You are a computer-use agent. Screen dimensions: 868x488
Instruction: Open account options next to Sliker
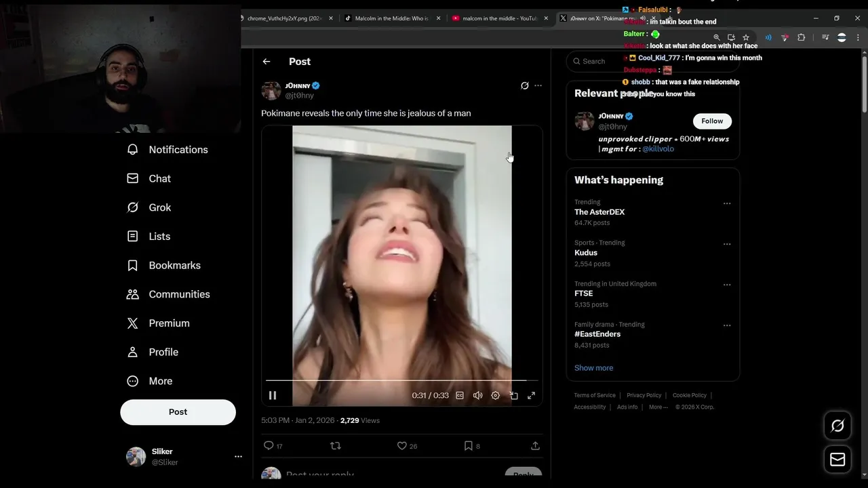click(x=238, y=457)
